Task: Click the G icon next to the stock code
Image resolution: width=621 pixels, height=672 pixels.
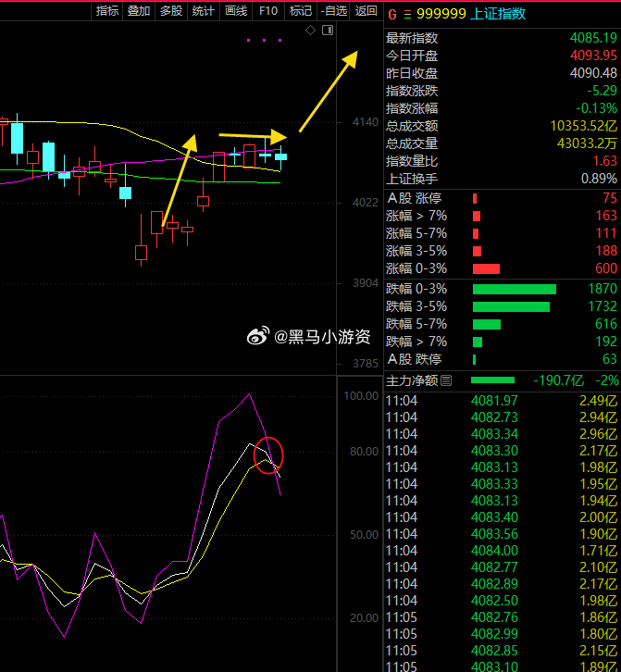Action: (x=392, y=15)
